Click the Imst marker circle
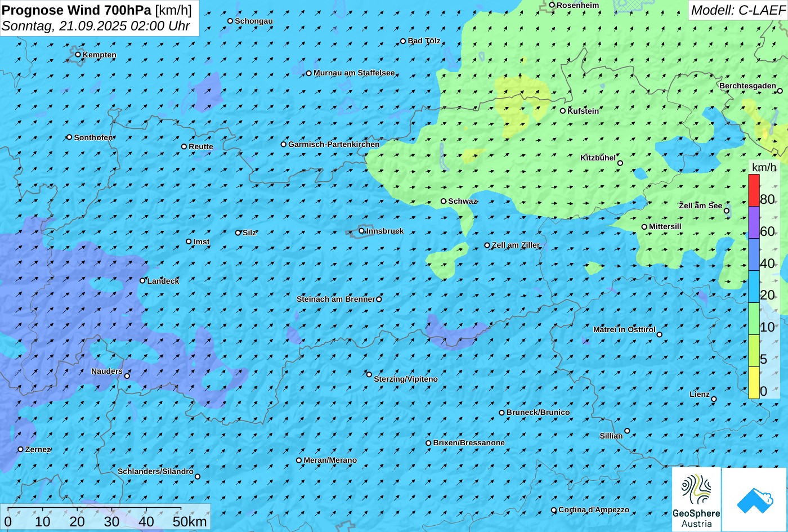788x532 pixels. pos(189,242)
